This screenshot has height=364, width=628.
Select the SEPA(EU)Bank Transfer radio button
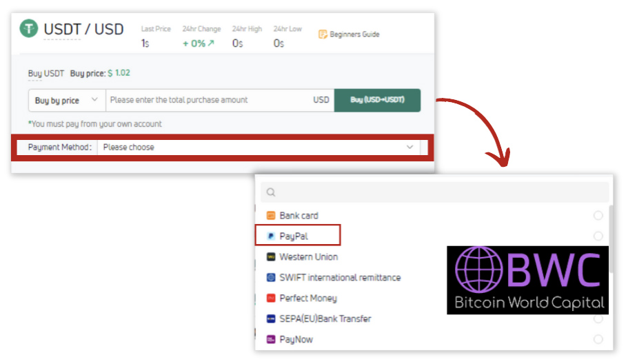(x=598, y=318)
